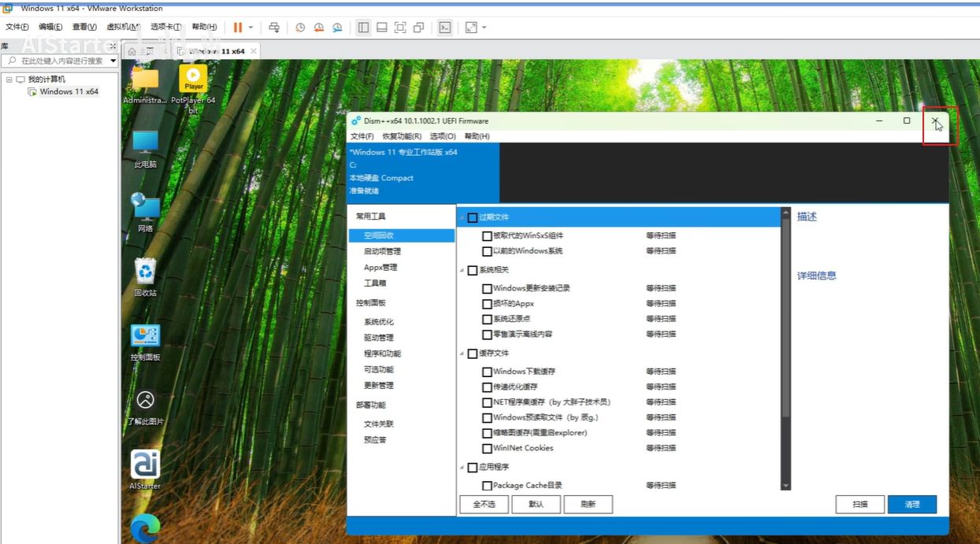
Task: Check the 被取代的WinSxS组件 checkbox
Action: click(x=487, y=235)
